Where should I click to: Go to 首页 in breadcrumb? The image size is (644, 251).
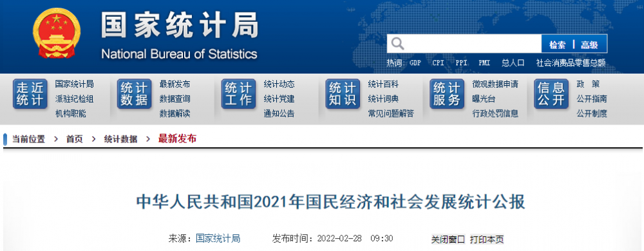pos(74,139)
